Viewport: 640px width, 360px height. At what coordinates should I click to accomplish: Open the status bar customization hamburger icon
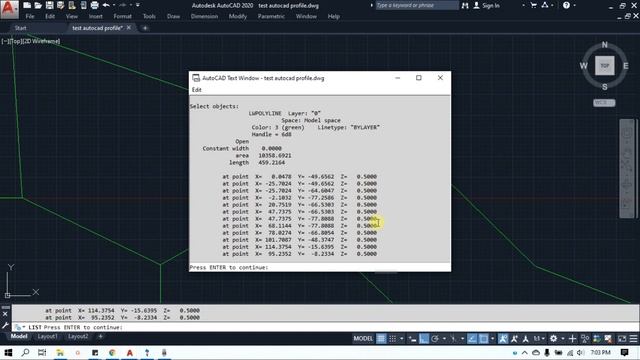point(633,338)
